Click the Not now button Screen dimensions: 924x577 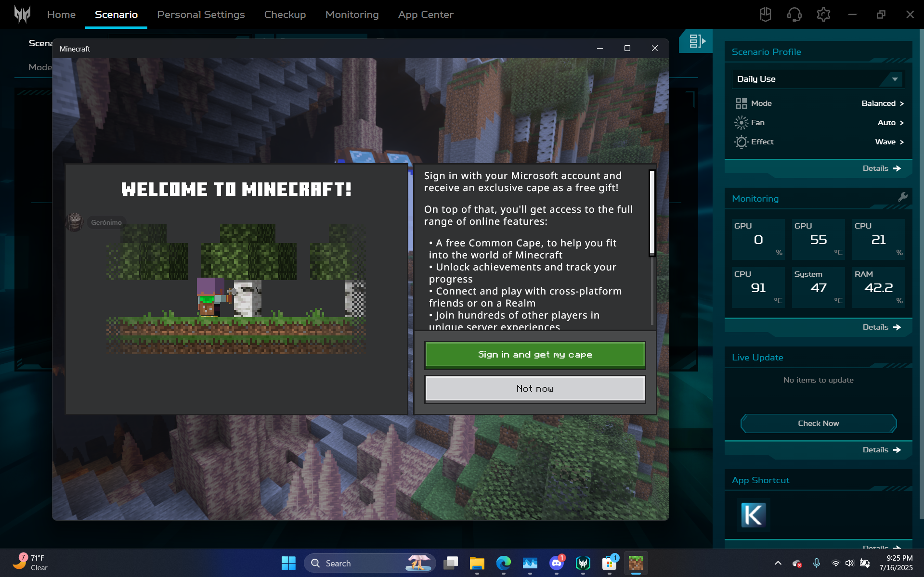coord(535,388)
